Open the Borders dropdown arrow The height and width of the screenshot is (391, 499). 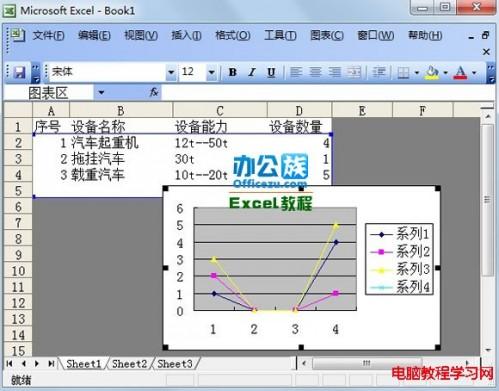tap(417, 72)
